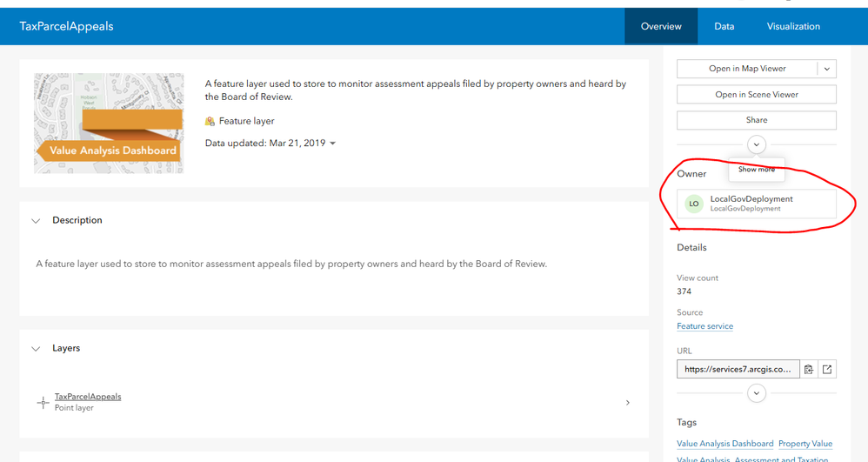Screen dimensions: 868x462
Task: Open the Data updated date dropdown
Action: coord(333,144)
